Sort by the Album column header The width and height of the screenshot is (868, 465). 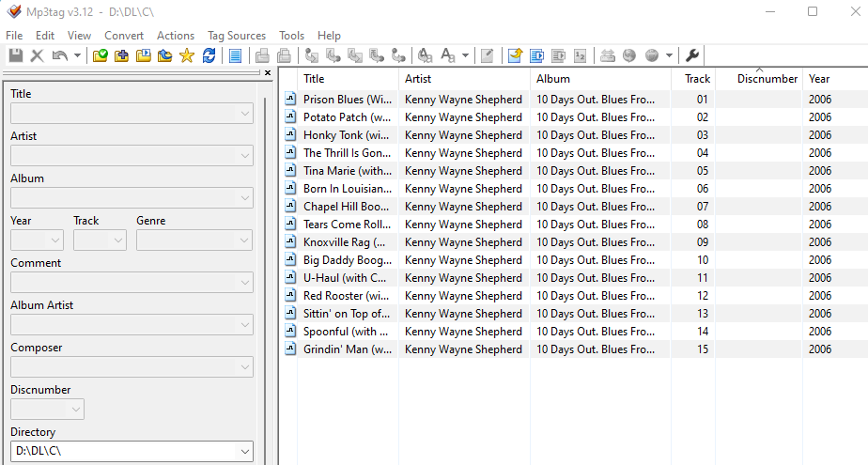600,79
